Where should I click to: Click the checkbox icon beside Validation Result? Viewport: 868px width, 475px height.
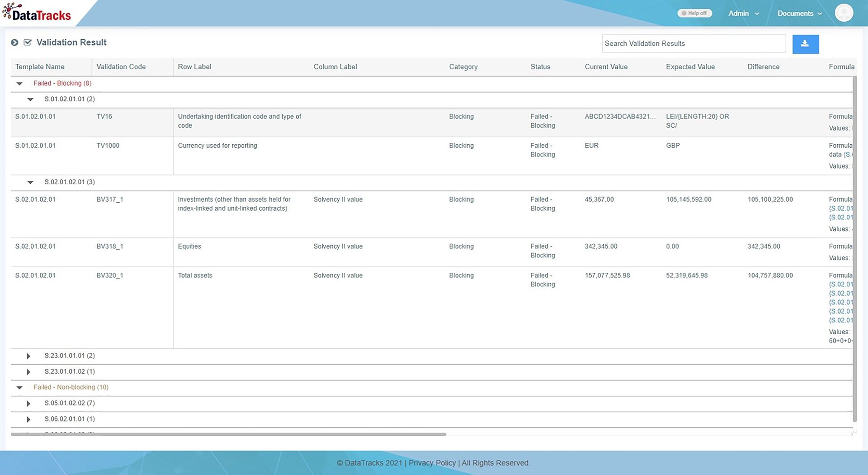(x=28, y=43)
